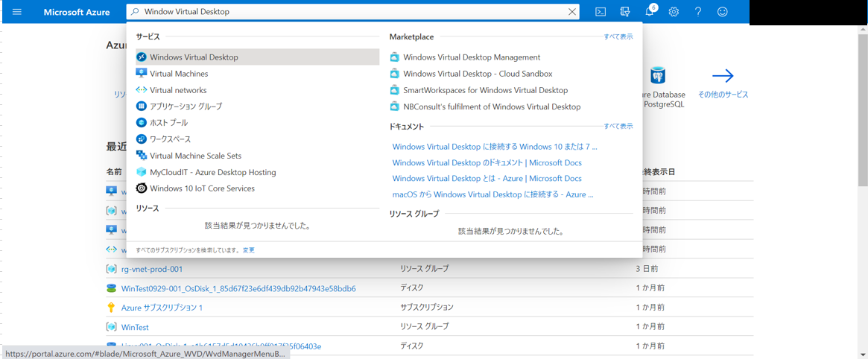This screenshot has height=359, width=868.
Task: Open the notifications bell
Action: pos(650,12)
